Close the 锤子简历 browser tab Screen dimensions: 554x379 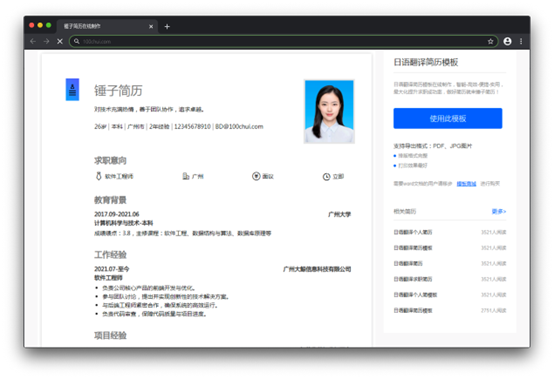[x=151, y=26]
